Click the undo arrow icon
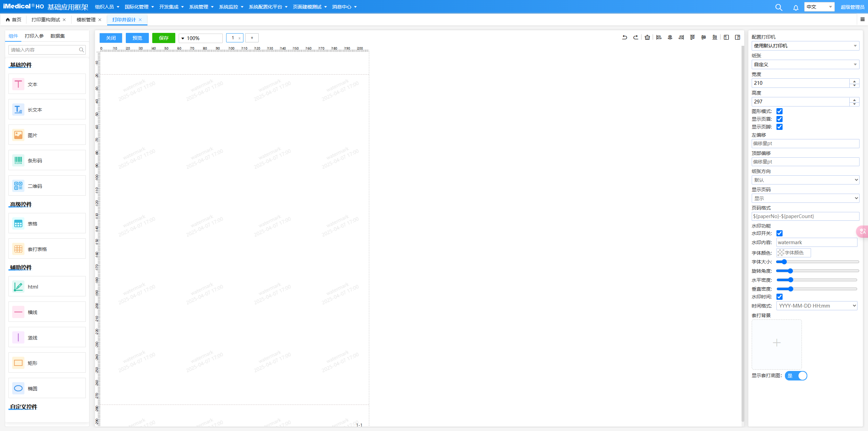The image size is (868, 431). point(625,37)
